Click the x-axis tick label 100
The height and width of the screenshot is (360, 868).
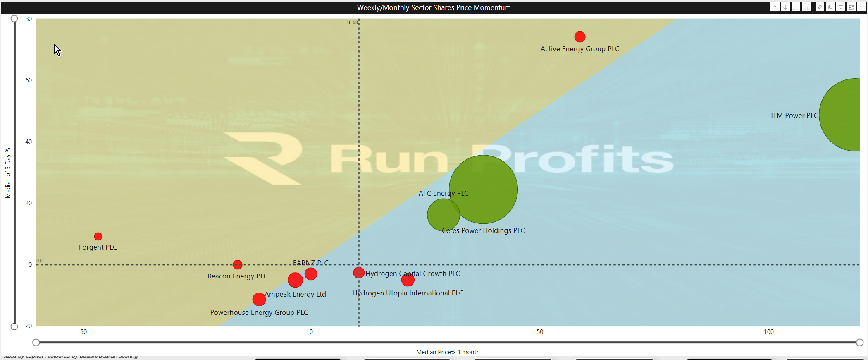pyautogui.click(x=769, y=332)
